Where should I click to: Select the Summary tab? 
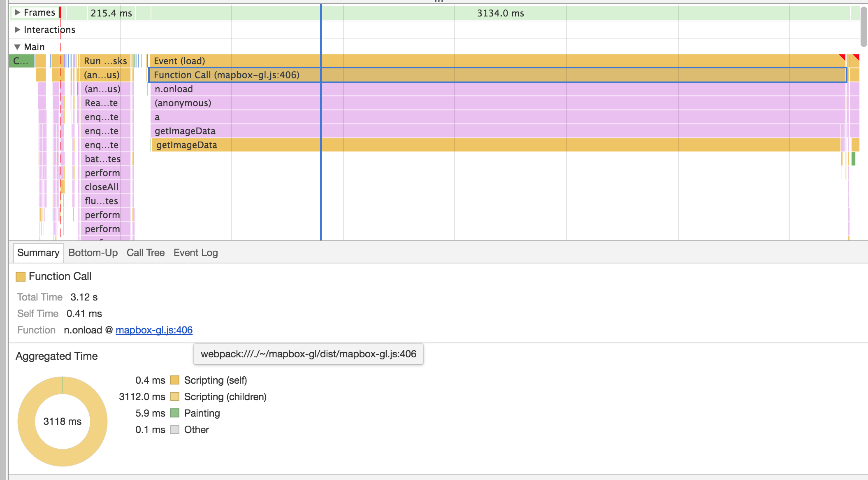(x=38, y=252)
